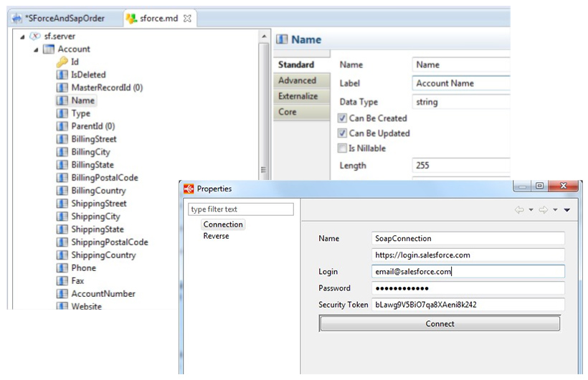Viewport: 588px width, 380px height.
Task: Click the Length 255 field
Action: (x=461, y=166)
